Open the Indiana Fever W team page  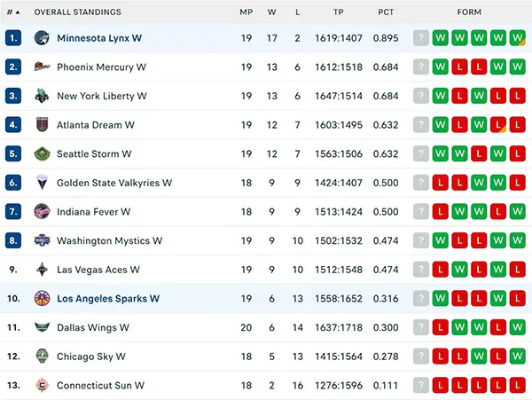pos(94,212)
